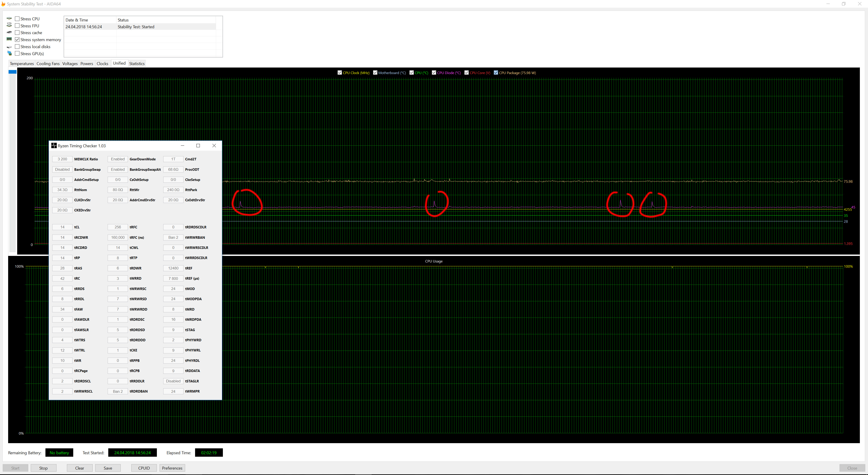The width and height of the screenshot is (868, 475).
Task: Toggle the CPU Package graph checkbox
Action: (496, 73)
